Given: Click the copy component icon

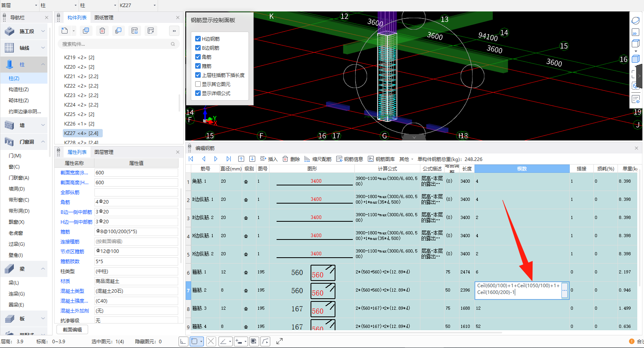Looking at the screenshot, I should [x=86, y=31].
